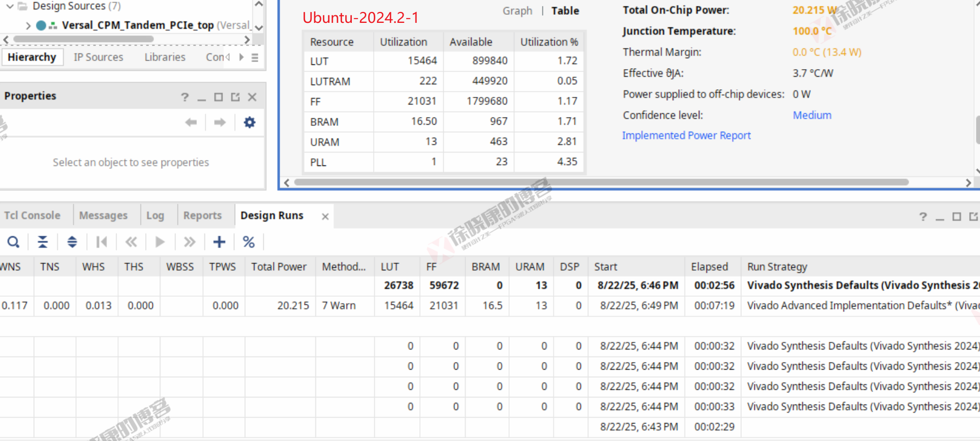The image size is (980, 441).
Task: Switch utilization view to Graph
Action: pos(517,11)
